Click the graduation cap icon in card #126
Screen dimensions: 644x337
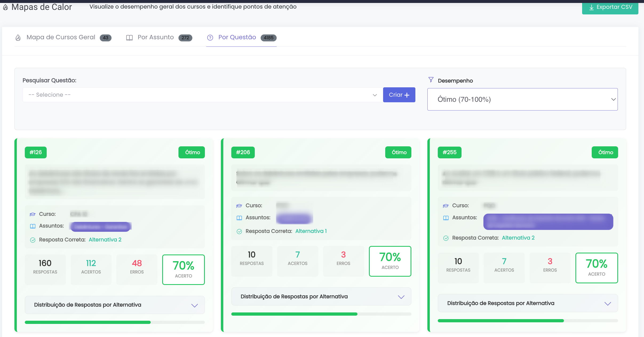tap(33, 214)
